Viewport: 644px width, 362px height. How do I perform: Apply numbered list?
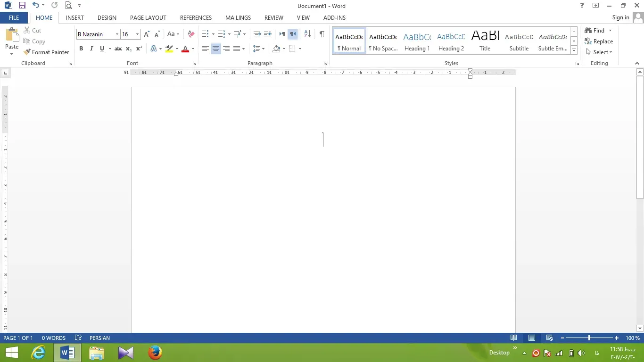[222, 34]
